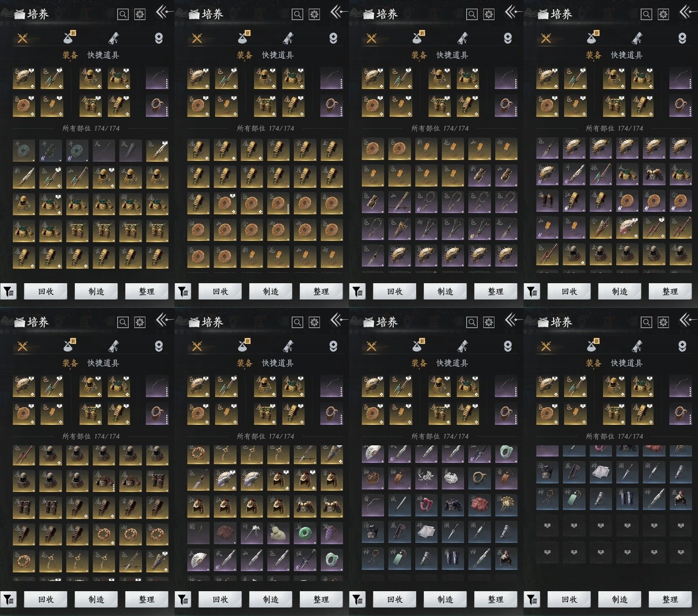Select equipped ring slot in top row's second panel
698x616 pixels.
[331, 106]
